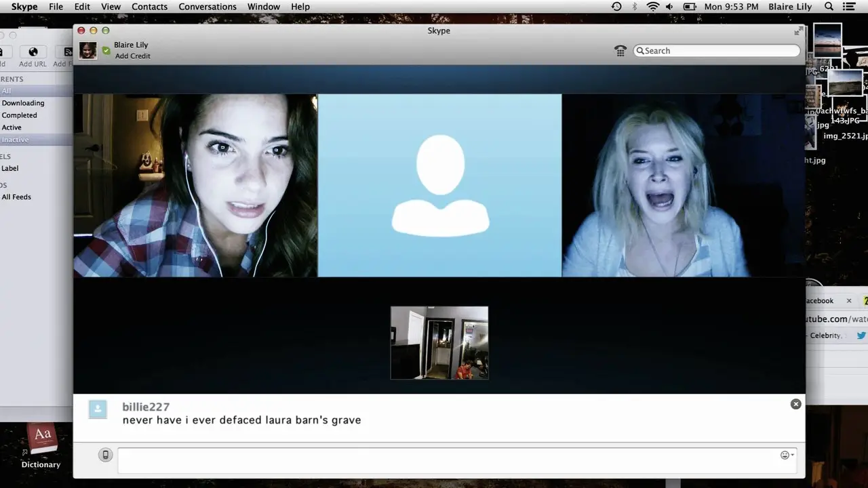Click the chat message input field
This screenshot has height=488, width=868.
tap(458, 461)
